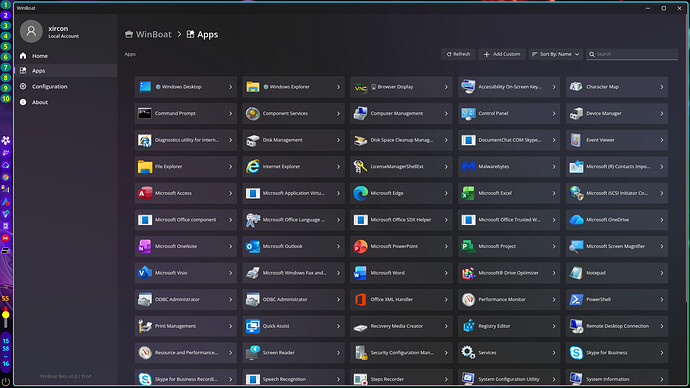Expand the Event Viewer entry chevron
Image resolution: width=690 pixels, height=388 pixels.
pyautogui.click(x=661, y=140)
